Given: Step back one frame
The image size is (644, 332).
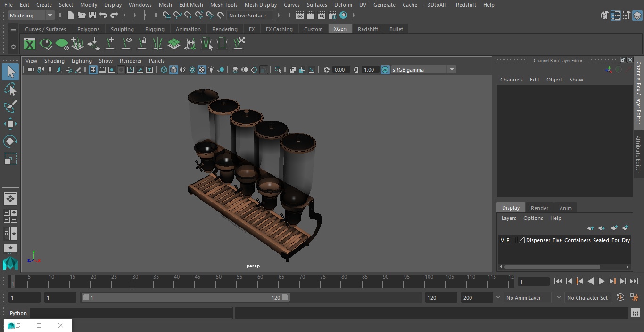Looking at the screenshot, I should click(x=569, y=281).
